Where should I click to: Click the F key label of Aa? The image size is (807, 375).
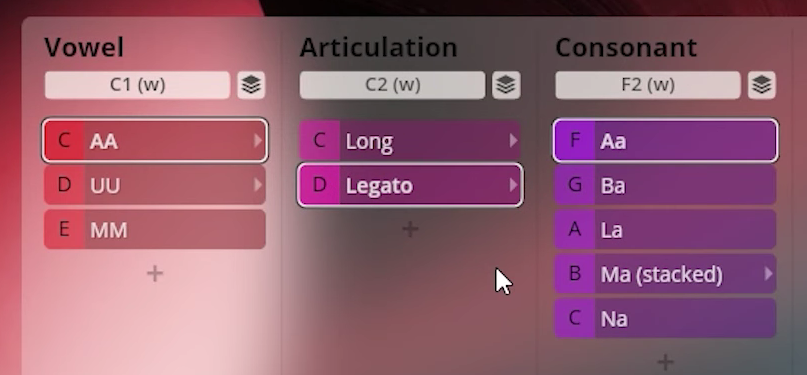pos(575,140)
